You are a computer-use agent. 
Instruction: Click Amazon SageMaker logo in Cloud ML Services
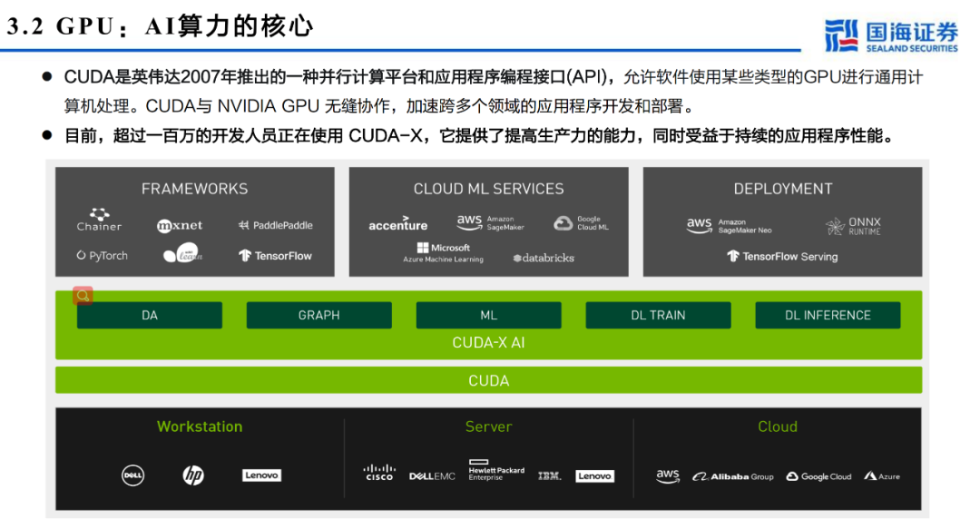point(491,222)
